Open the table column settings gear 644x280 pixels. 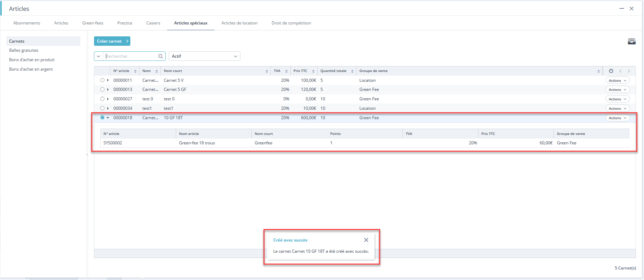pyautogui.click(x=611, y=71)
